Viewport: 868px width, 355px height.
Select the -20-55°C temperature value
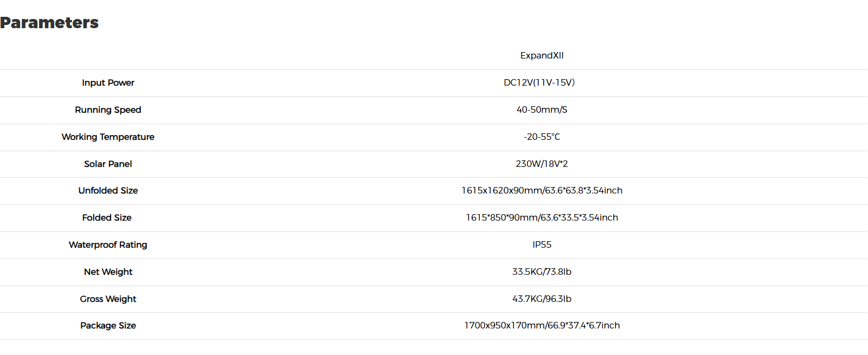(x=542, y=137)
